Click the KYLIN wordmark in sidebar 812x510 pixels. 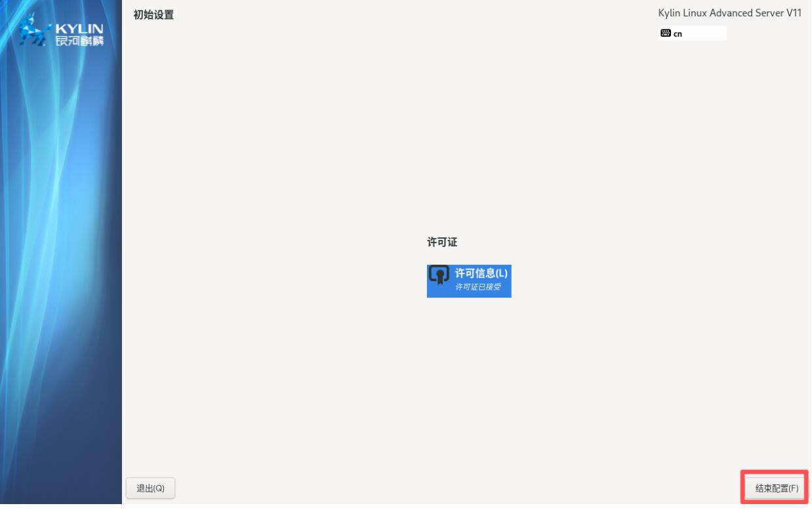pos(79,29)
